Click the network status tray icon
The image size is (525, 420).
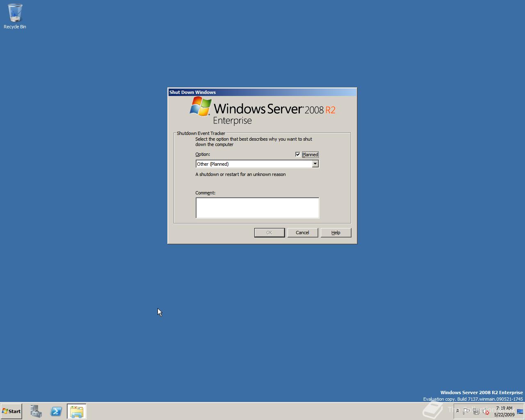(476, 411)
